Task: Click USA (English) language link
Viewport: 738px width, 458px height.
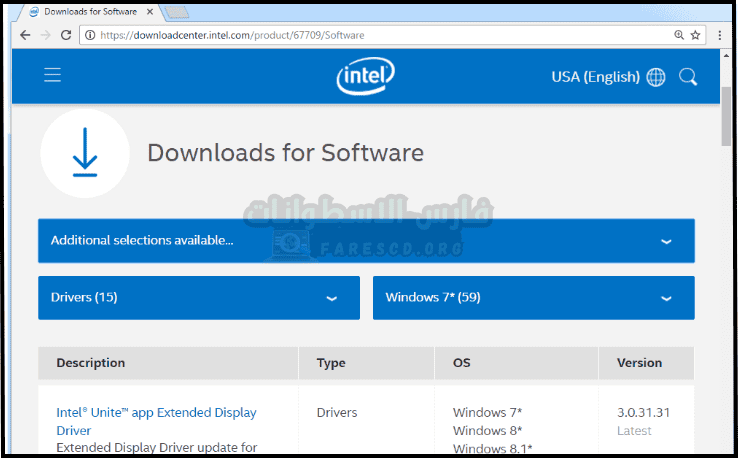Action: pos(595,77)
